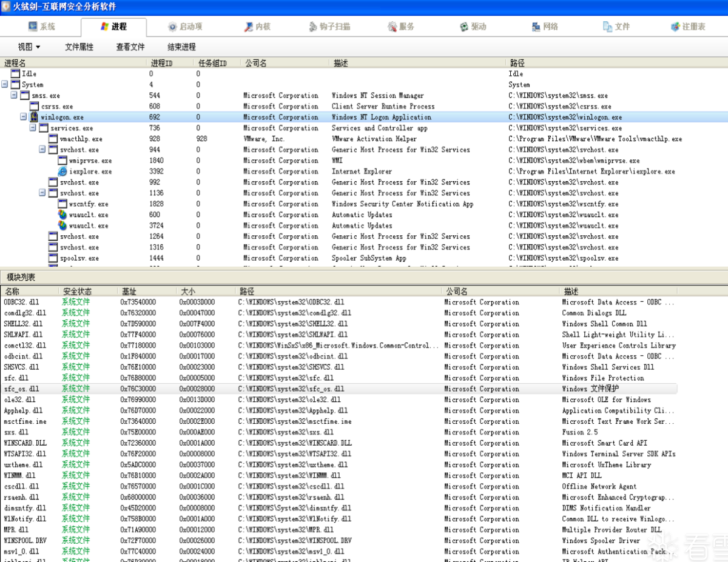Click the csrss.exe process icon

(35, 106)
